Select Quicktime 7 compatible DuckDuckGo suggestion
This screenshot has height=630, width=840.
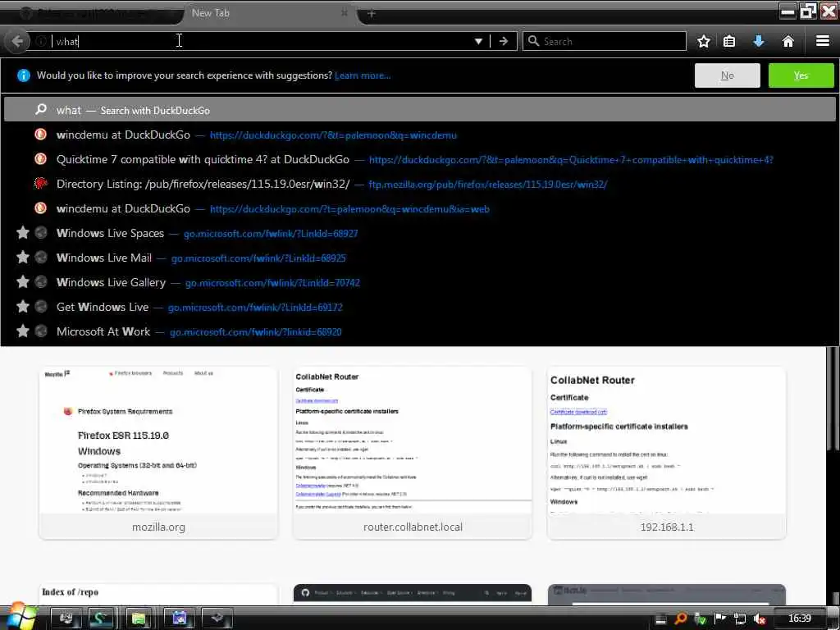click(x=420, y=160)
